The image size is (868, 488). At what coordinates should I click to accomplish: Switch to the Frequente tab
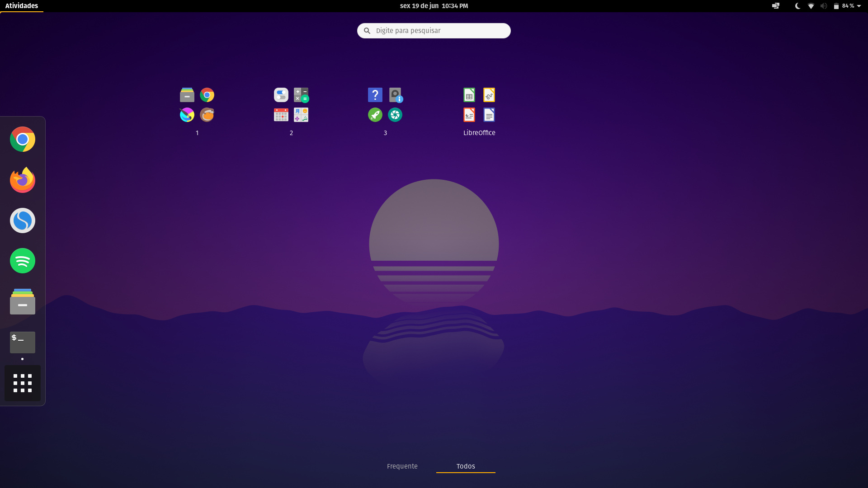click(x=402, y=466)
